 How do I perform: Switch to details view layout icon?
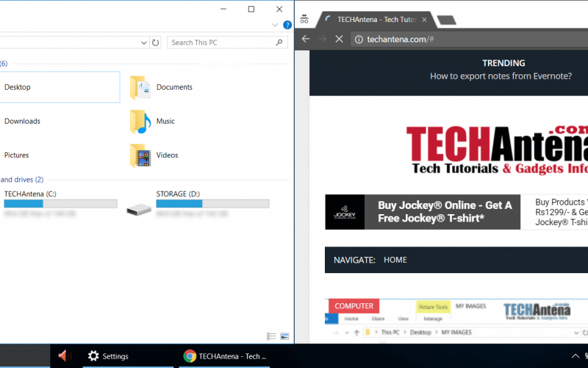(271, 336)
